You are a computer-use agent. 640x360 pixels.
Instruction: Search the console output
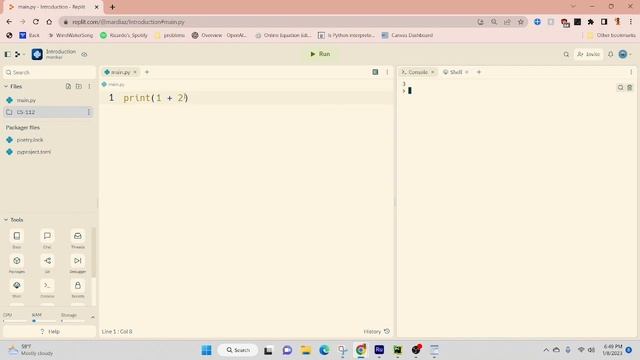point(620,88)
